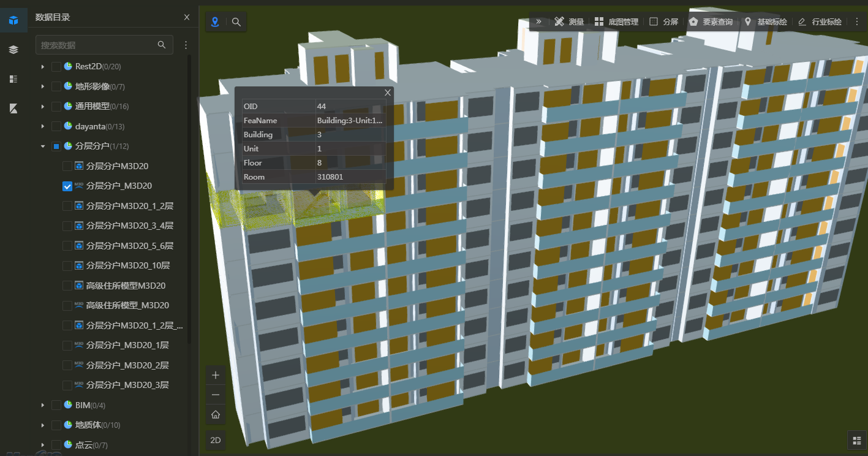Screen dimensions: 868x456
Task: Expand the 点云 tree group
Action: pyautogui.click(x=42, y=445)
